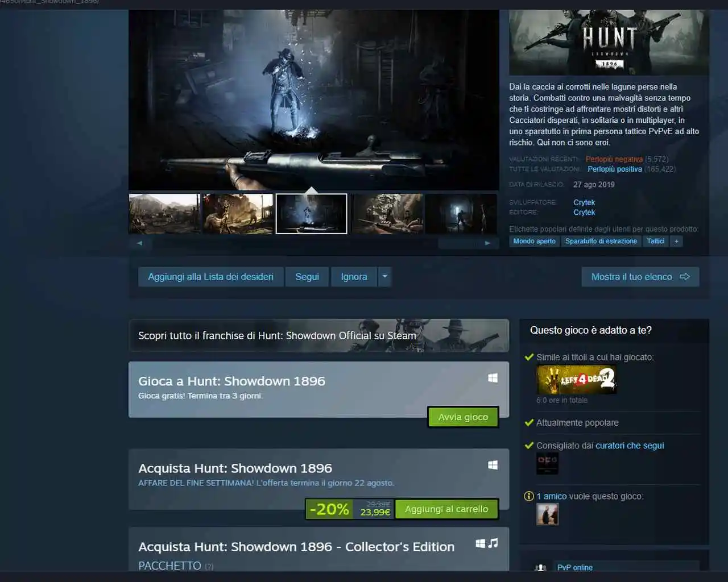Select the highlighted third thumbnail of the glowing hunter
Screen dimensions: 728x582
point(311,214)
